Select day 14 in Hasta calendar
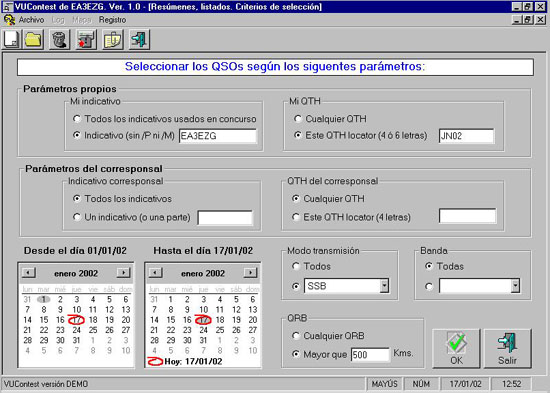This screenshot has height=393, width=550. pyautogui.click(x=154, y=320)
